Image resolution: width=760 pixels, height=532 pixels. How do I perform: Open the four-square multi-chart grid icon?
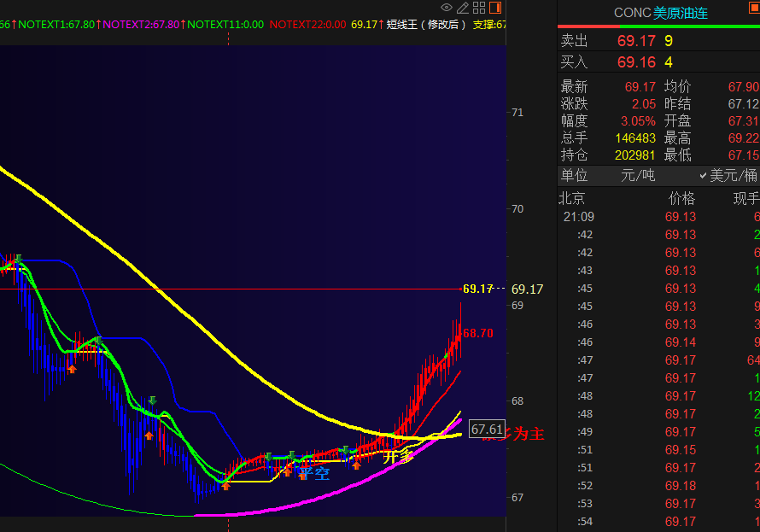click(x=479, y=8)
